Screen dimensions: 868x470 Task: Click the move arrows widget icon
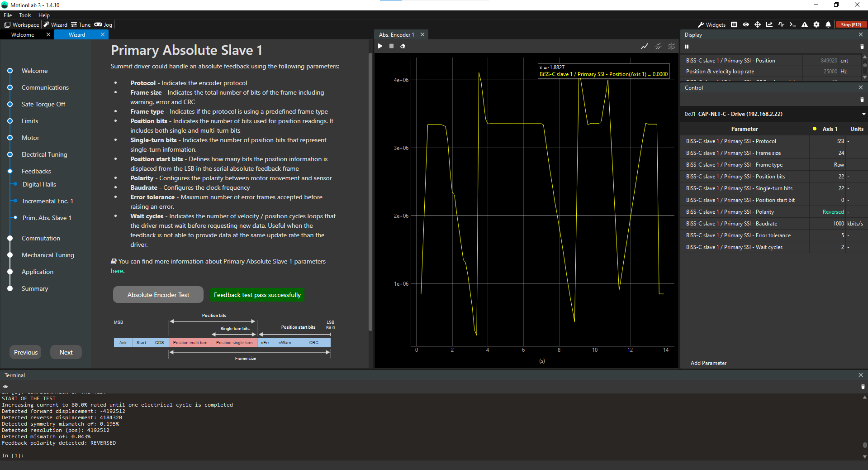[757, 25]
